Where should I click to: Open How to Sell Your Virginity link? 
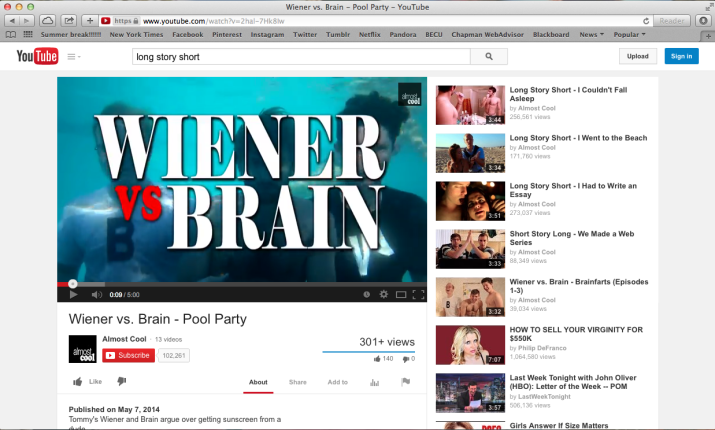(x=576, y=334)
